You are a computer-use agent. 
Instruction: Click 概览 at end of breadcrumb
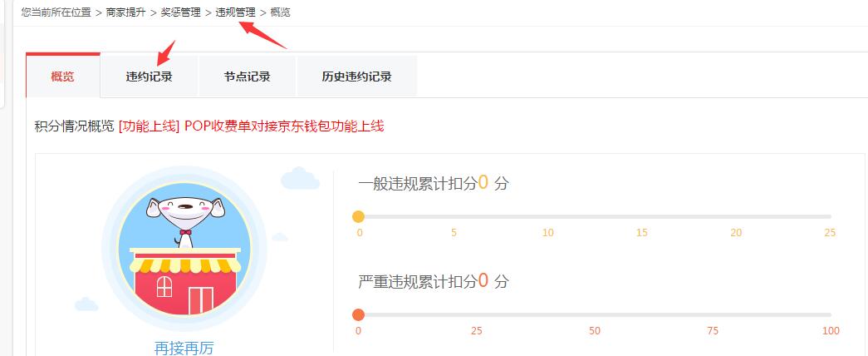click(x=280, y=12)
